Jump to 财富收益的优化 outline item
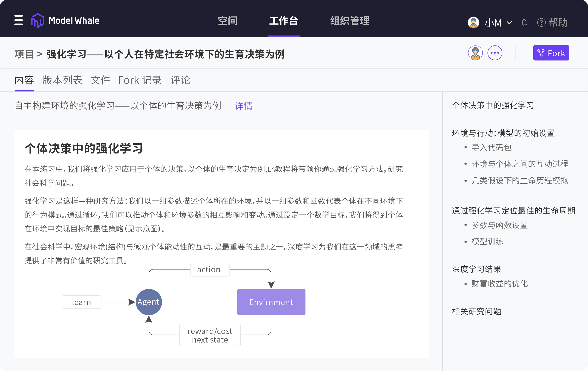Viewport: 588px width, 371px height. point(500,284)
